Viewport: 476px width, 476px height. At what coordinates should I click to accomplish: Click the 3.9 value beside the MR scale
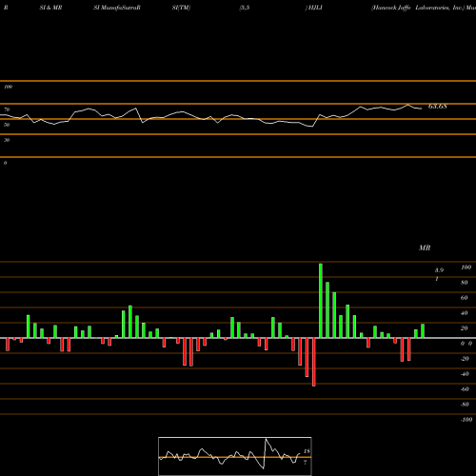[439, 270]
